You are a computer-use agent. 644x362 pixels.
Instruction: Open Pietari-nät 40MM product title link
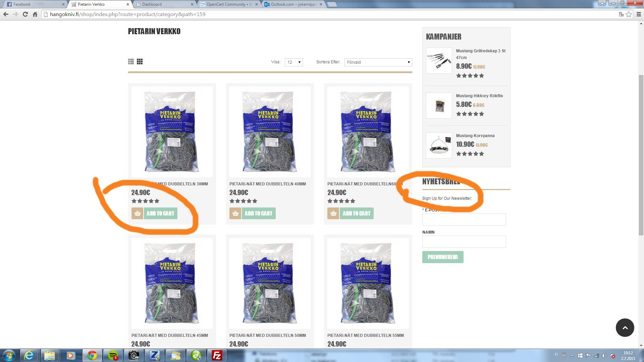(x=268, y=184)
